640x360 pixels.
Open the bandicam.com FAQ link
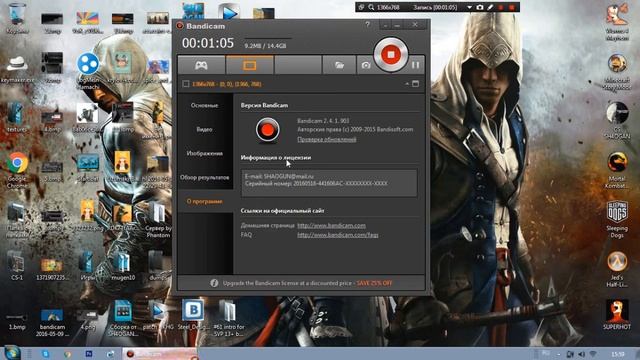click(x=338, y=235)
